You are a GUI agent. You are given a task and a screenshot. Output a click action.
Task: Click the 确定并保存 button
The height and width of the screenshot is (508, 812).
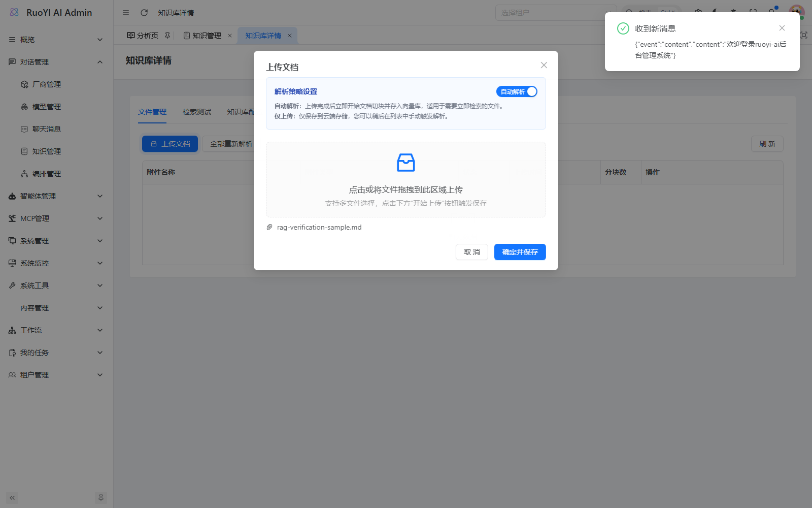(x=520, y=252)
